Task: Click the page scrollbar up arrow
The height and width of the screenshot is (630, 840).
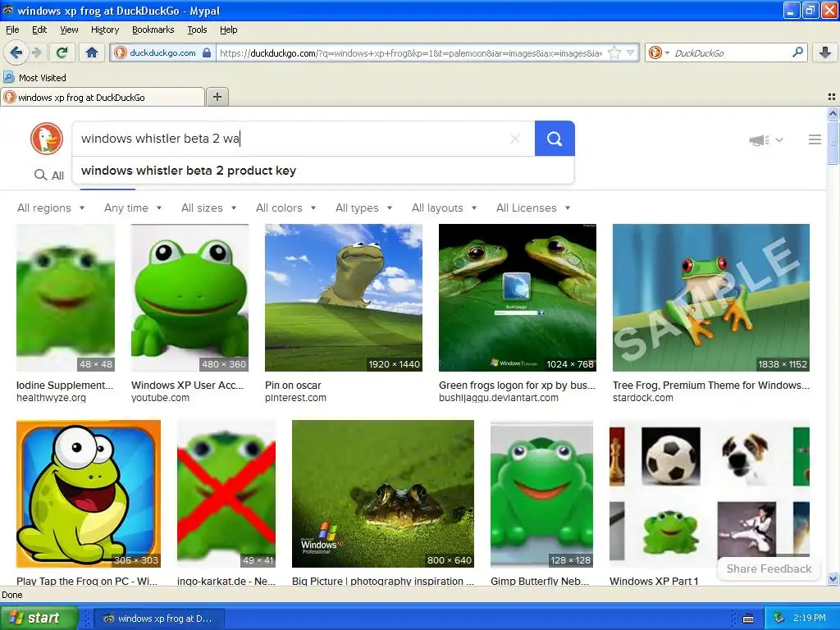Action: tap(833, 113)
